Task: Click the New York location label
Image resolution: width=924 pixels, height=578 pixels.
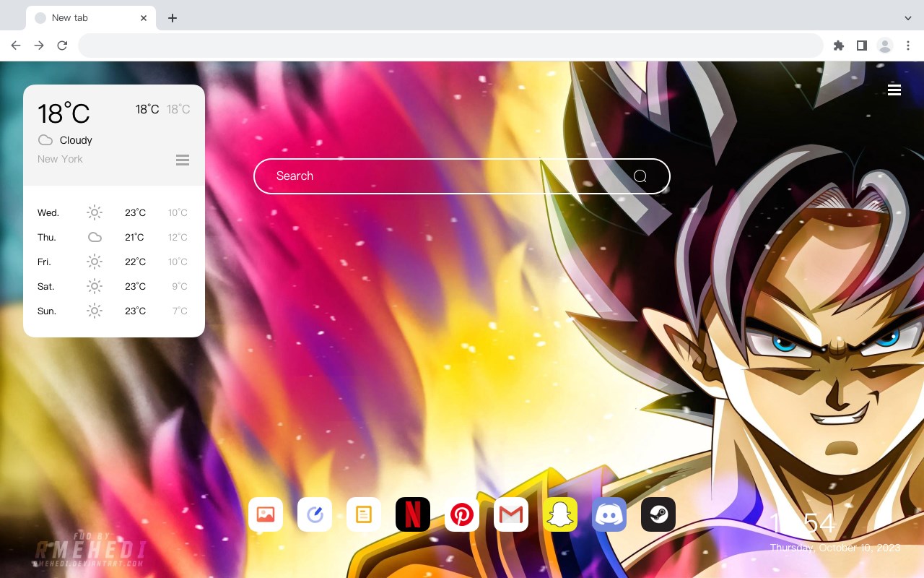Action: click(x=60, y=159)
